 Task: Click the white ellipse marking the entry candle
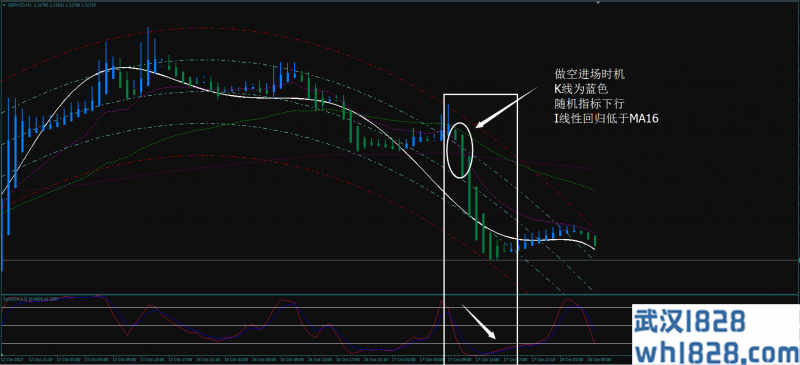[460, 150]
